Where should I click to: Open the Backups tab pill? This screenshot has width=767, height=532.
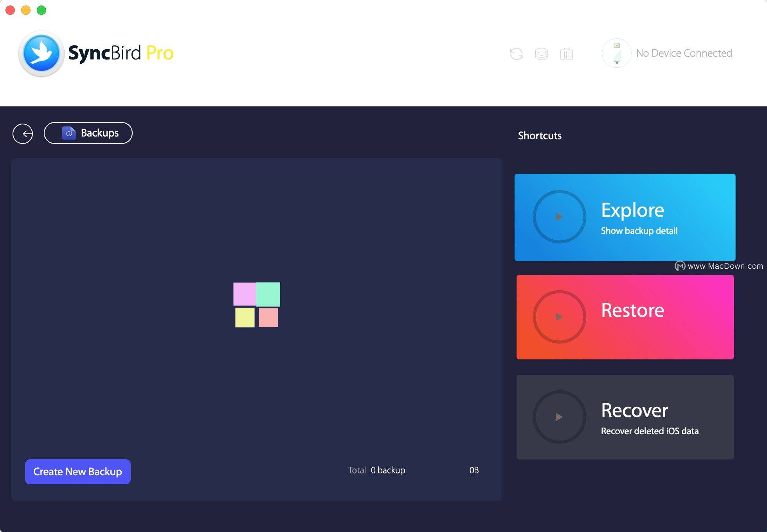pos(88,133)
